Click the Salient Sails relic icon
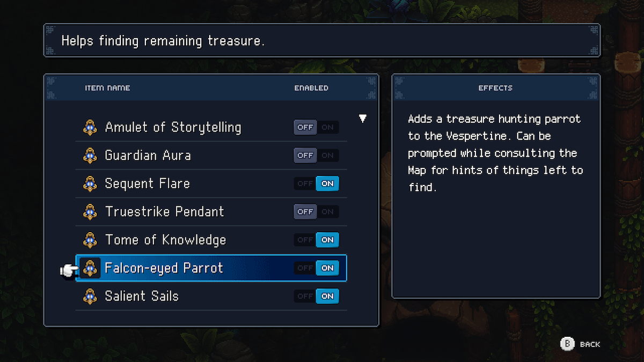The height and width of the screenshot is (362, 644). 90,296
